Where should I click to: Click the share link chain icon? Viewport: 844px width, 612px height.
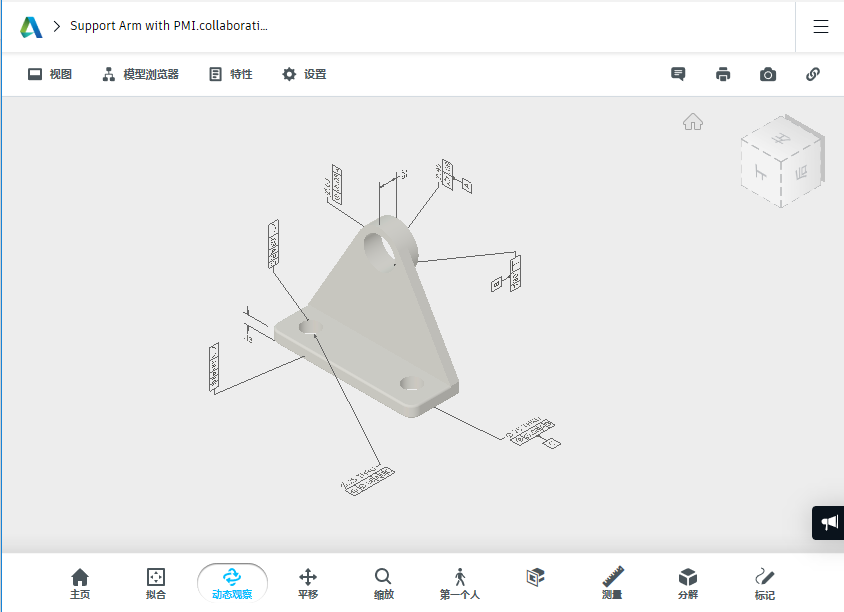[813, 74]
